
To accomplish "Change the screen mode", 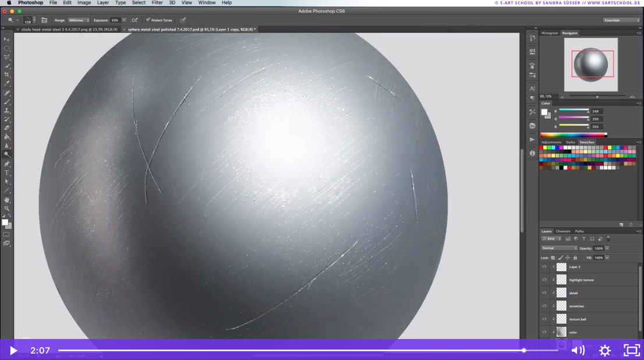I will pyautogui.click(x=6, y=243).
